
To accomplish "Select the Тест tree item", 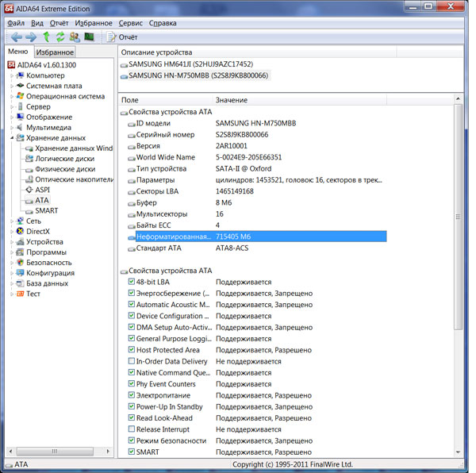I will [33, 294].
